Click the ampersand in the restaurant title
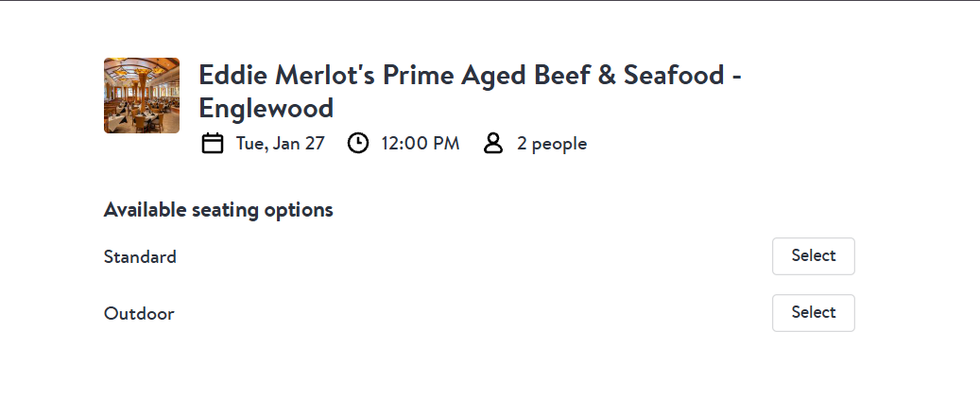Viewport: 980px width, 419px height. point(604,76)
